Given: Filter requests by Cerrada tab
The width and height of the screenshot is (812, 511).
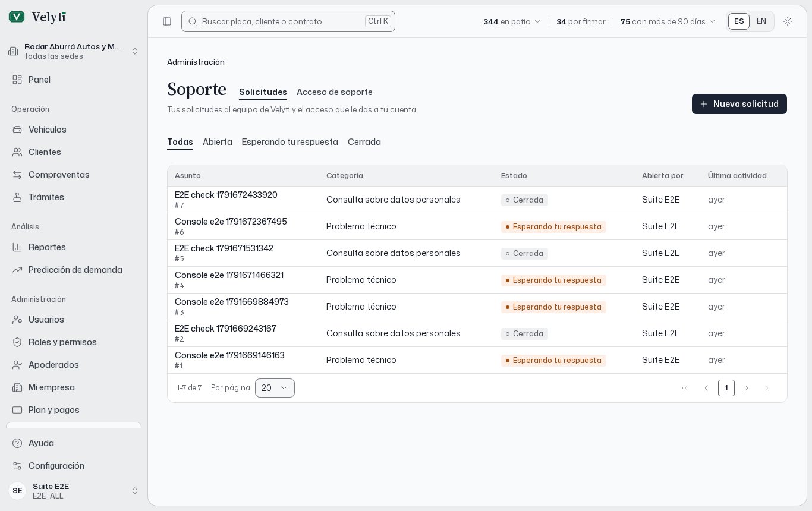Looking at the screenshot, I should [364, 142].
